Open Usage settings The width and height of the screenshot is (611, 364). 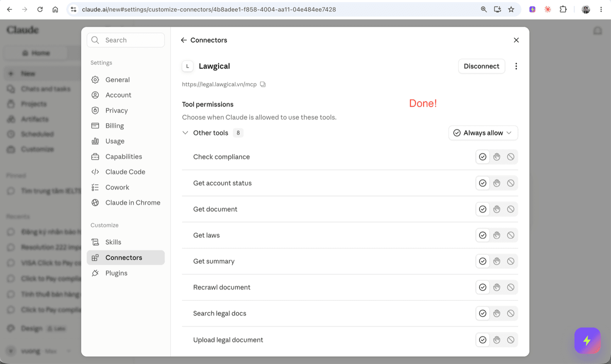click(126, 141)
